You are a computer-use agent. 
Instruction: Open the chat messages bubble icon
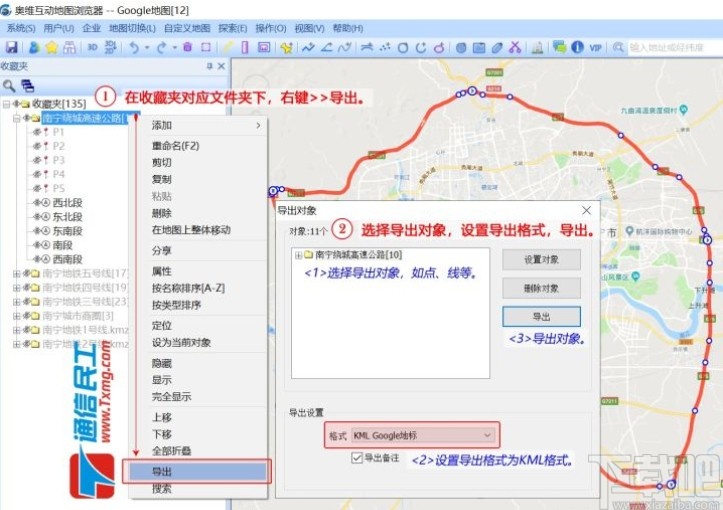[x=559, y=47]
